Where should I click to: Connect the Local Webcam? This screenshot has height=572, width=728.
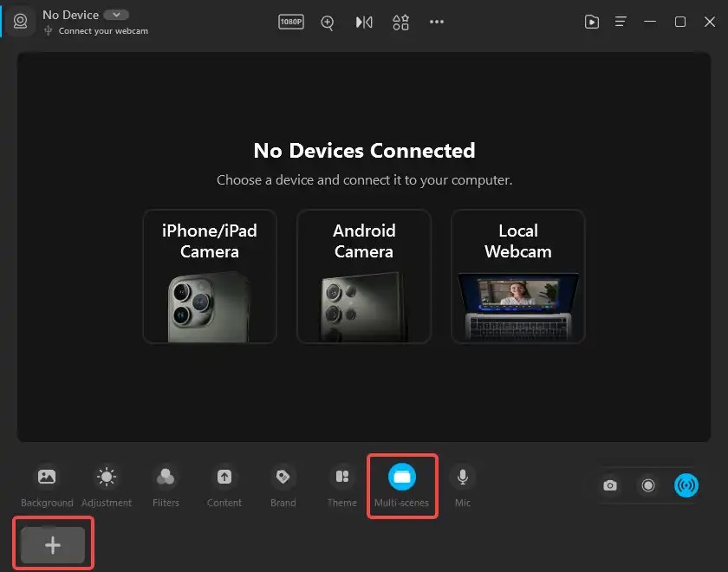pyautogui.click(x=517, y=276)
